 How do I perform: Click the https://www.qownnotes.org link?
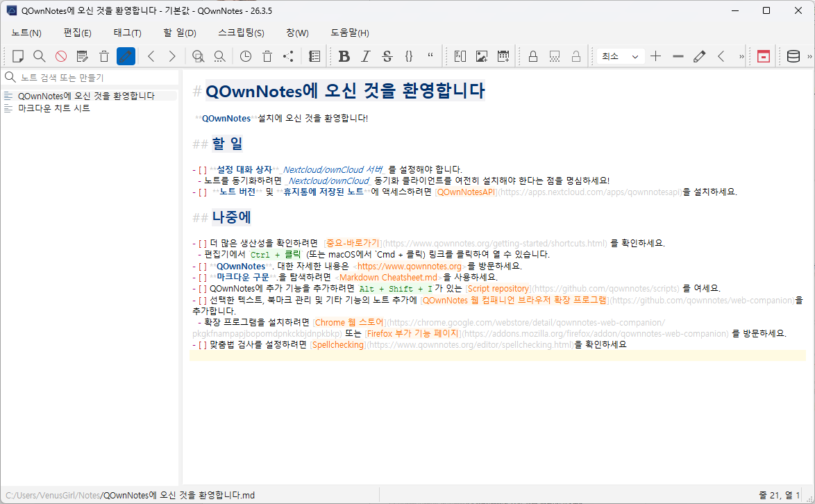tap(410, 266)
